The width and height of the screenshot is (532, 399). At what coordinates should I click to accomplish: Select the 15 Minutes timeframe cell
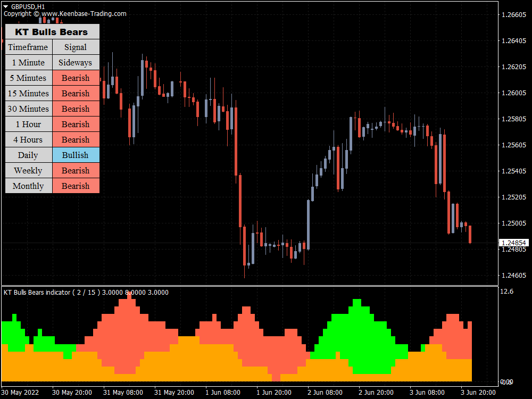[29, 93]
